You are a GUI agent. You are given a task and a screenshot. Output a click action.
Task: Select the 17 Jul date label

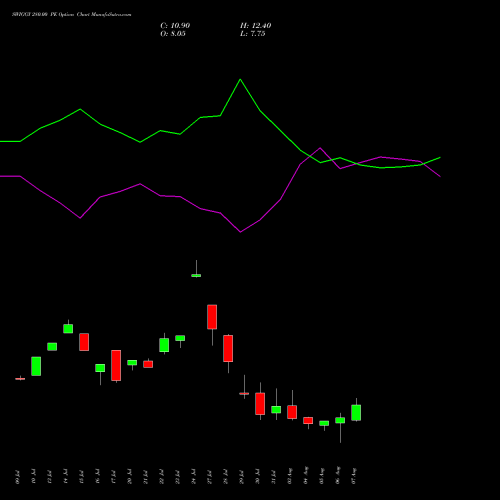click(x=114, y=477)
